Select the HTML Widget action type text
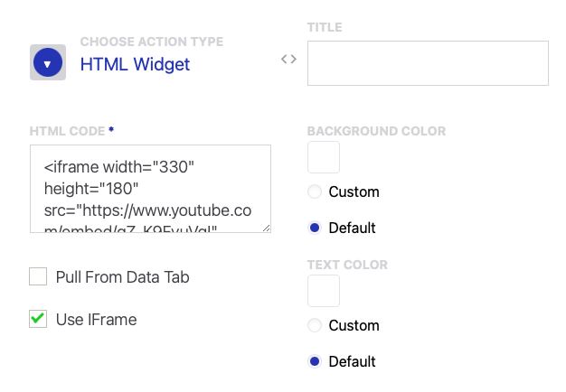Image resolution: width=566 pixels, height=392 pixels. tap(135, 64)
